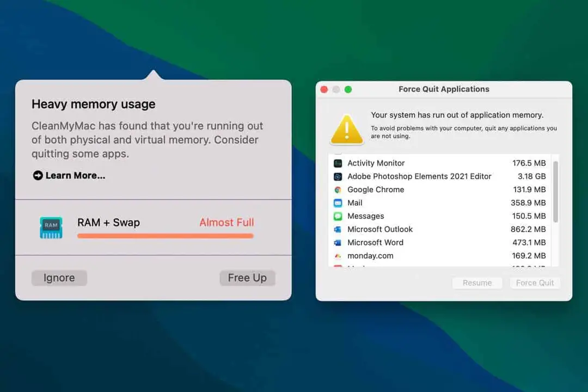
Task: Click the RAM + Swap usage bar
Action: tap(166, 236)
